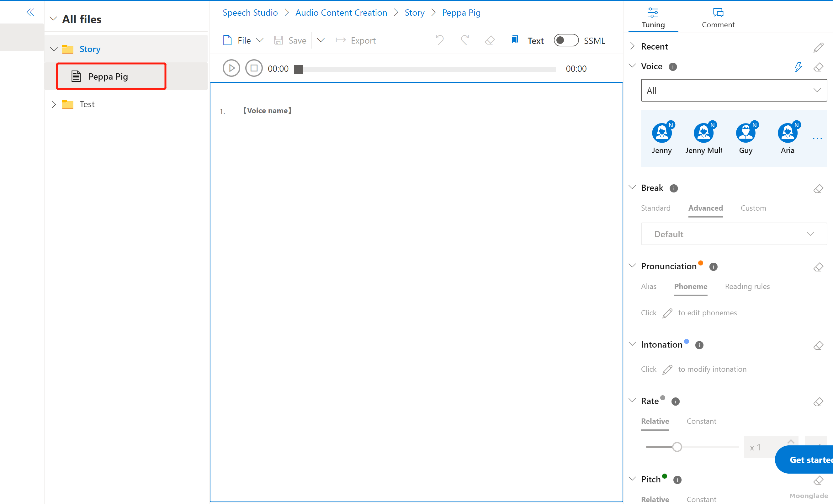
Task: Open the Save options dropdown arrow
Action: (x=321, y=40)
